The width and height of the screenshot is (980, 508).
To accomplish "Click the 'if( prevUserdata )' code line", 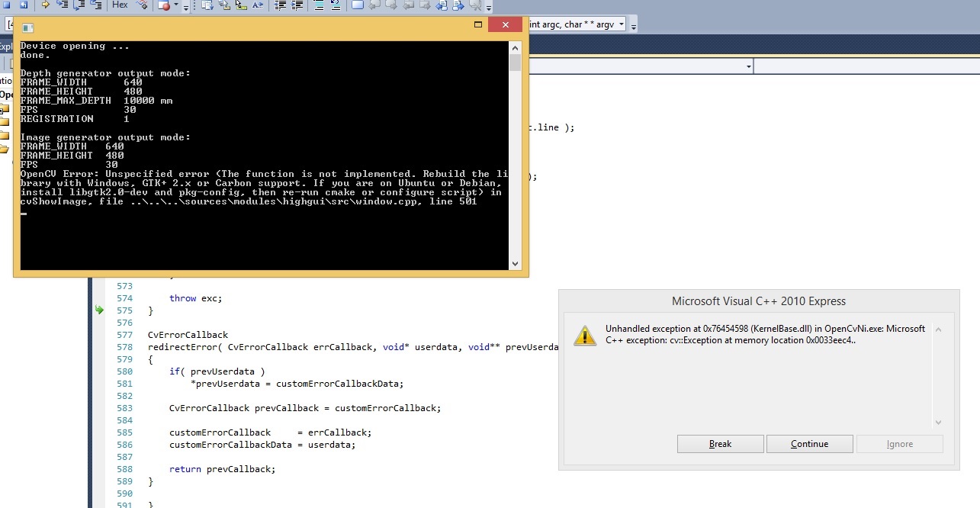I will coord(217,371).
